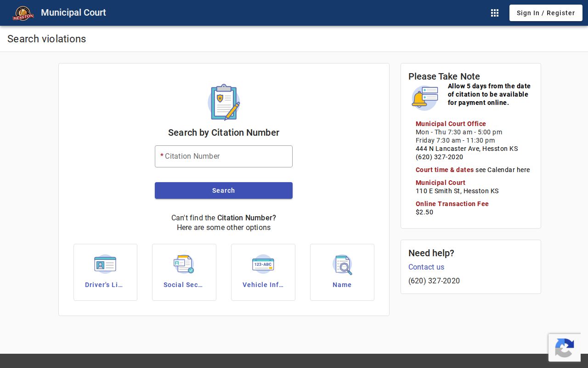Choose the Name search option label

(x=342, y=285)
